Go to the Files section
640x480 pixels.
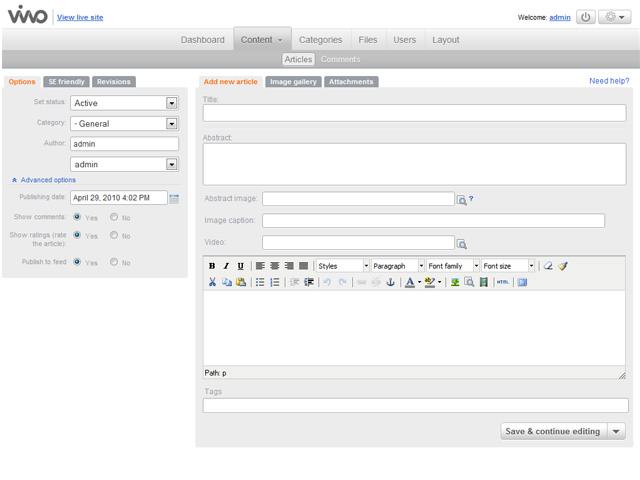click(x=368, y=40)
